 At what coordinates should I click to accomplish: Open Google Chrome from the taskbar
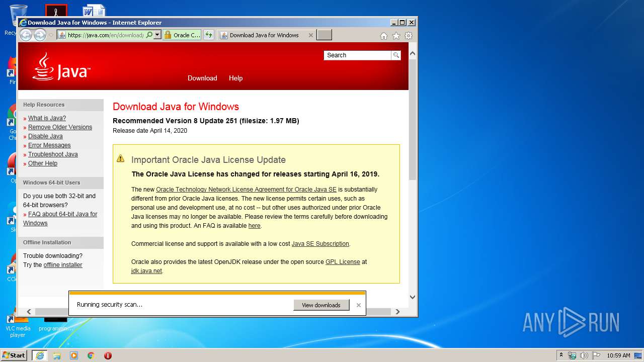91,355
